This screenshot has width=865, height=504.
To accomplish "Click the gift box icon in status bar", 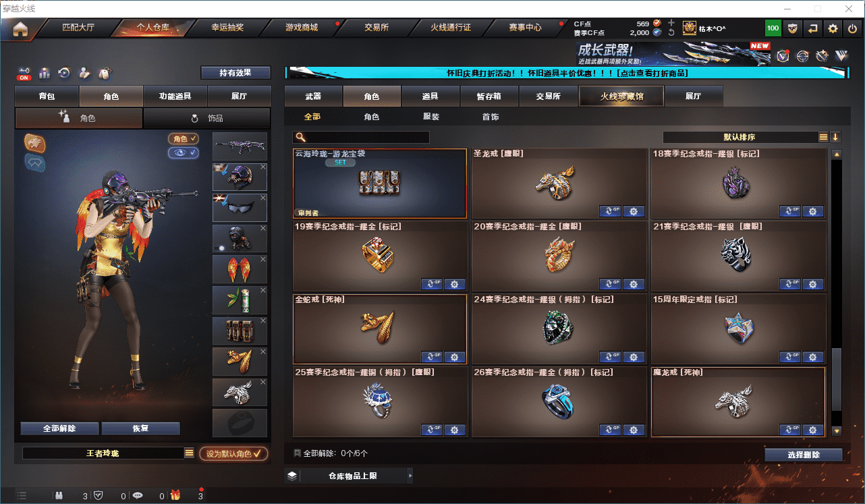I will (175, 496).
